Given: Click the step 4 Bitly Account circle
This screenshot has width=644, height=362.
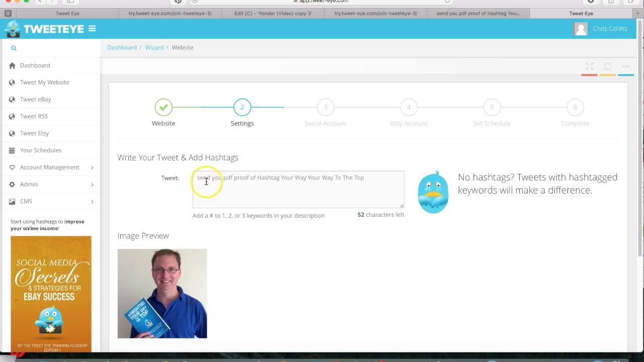Looking at the screenshot, I should tap(409, 107).
